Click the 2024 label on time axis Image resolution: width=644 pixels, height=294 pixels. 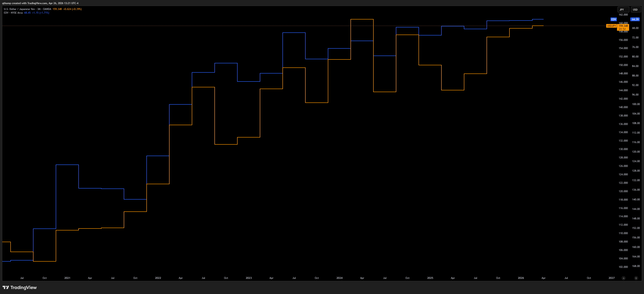339,278
